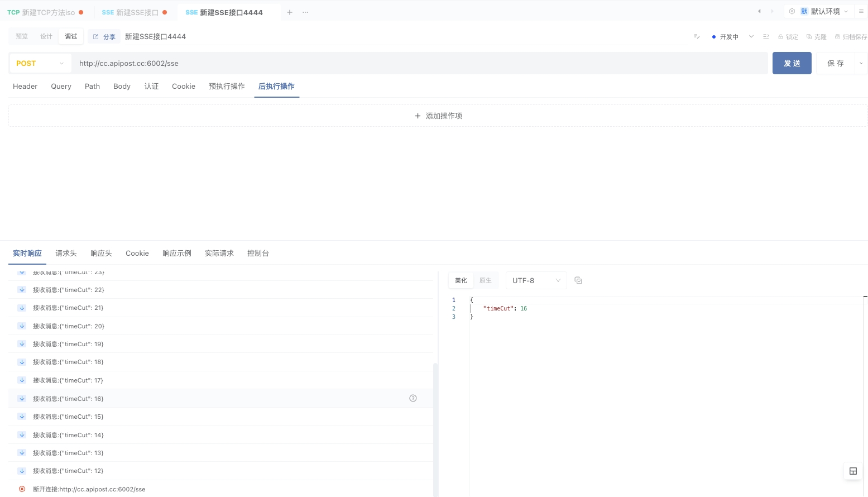868x497 pixels.
Task: Select message 接收消息:{"timeCut": 18}
Action: (x=221, y=362)
